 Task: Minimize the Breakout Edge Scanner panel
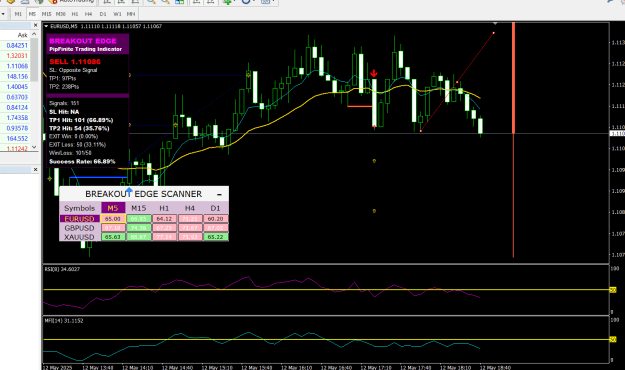219,195
